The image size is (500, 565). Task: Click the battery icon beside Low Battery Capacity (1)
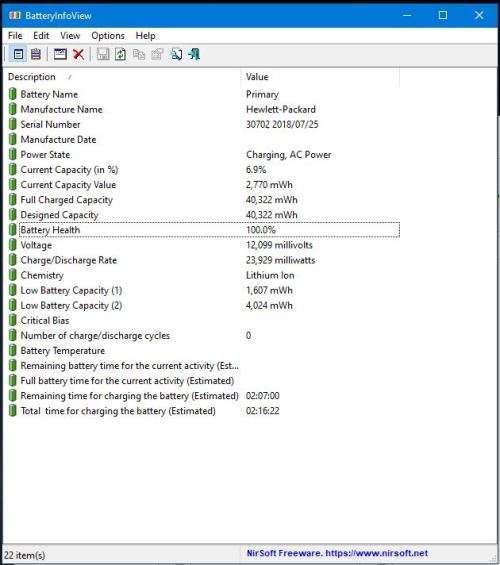[13, 290]
